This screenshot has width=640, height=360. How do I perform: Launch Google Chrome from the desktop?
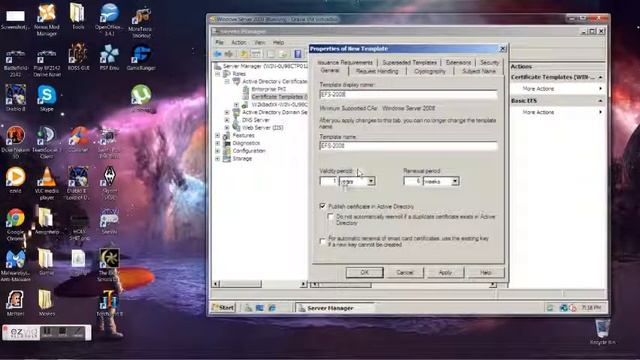(x=15, y=224)
